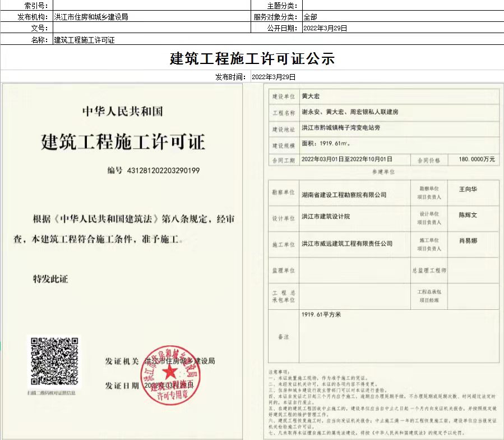Select the heading 建筑工程施工许可证公示
The height and width of the screenshot is (440, 504).
(x=252, y=58)
